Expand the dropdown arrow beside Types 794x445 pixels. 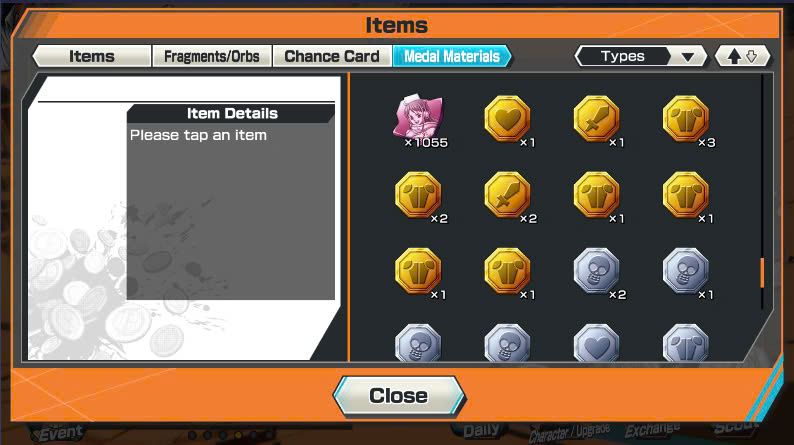[x=688, y=57]
